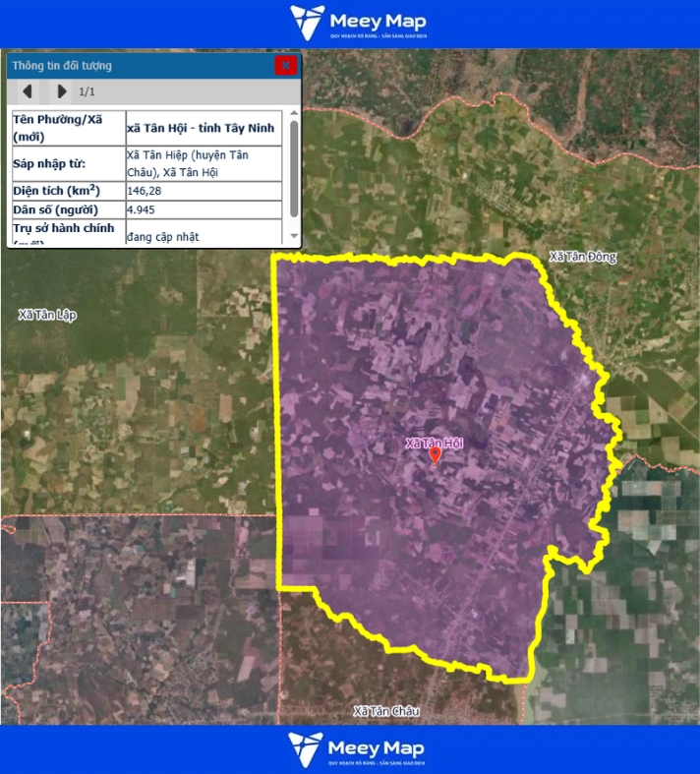Click the 'xã Tân Hội - tỉnh Tây Ninh' cell

point(203,128)
